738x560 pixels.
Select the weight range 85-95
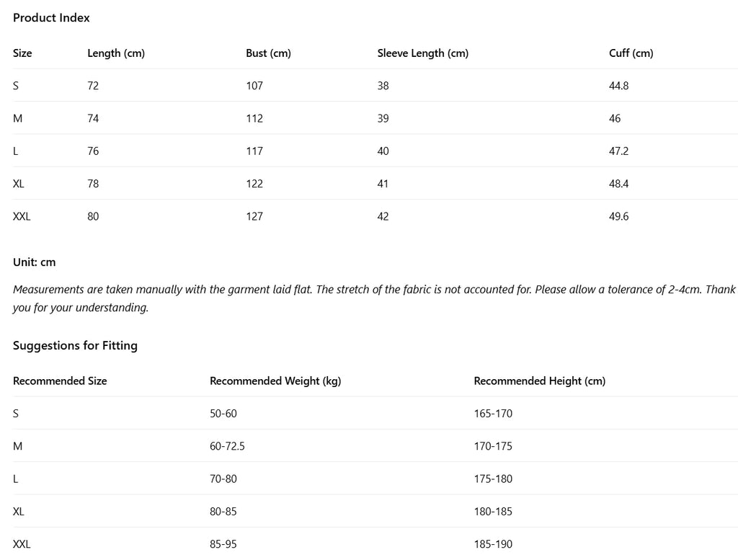(x=223, y=544)
